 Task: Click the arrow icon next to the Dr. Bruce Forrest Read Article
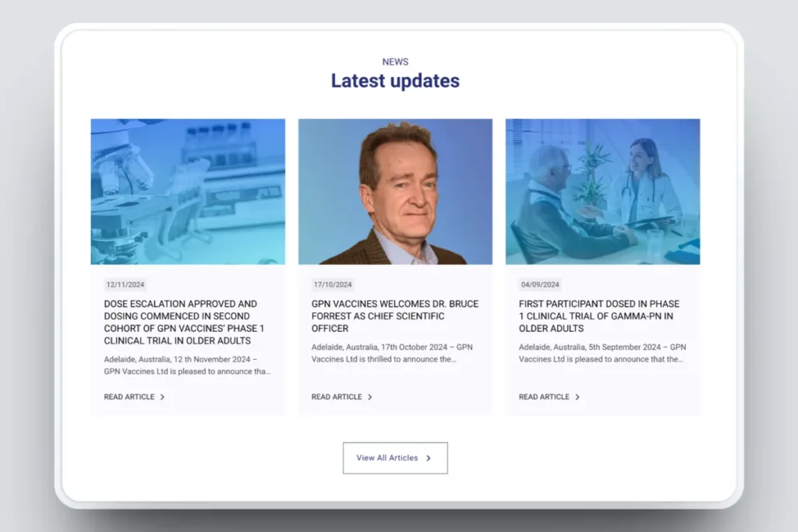[x=369, y=397]
